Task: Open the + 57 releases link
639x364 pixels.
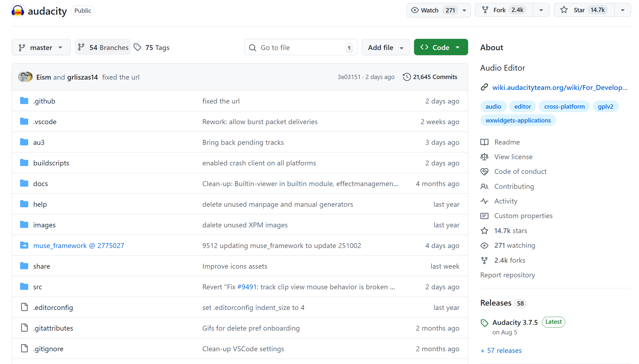Action: [x=501, y=350]
